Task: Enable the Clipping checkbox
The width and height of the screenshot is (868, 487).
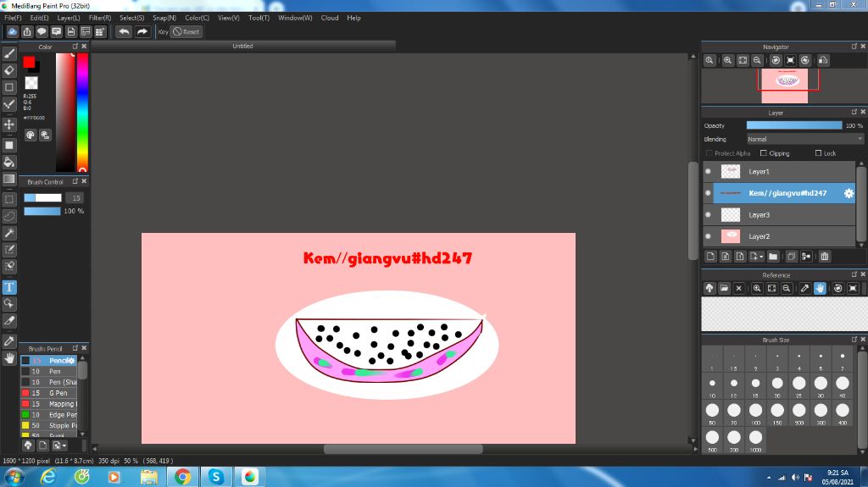Action: point(764,153)
